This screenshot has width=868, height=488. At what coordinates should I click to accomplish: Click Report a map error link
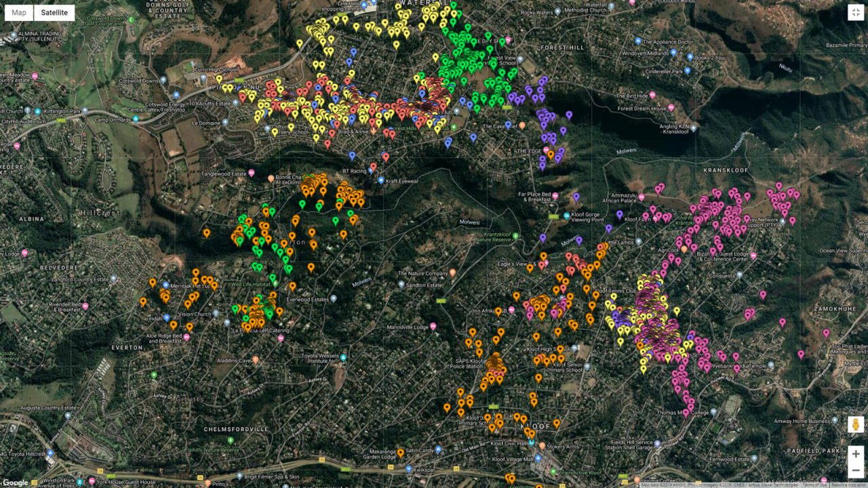point(848,485)
